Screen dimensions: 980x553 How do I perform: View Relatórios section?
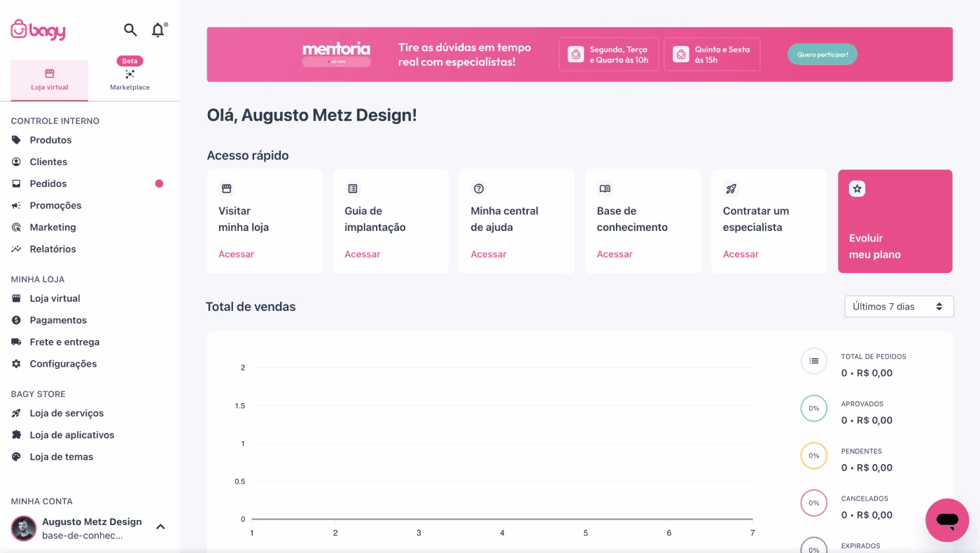pyautogui.click(x=52, y=248)
